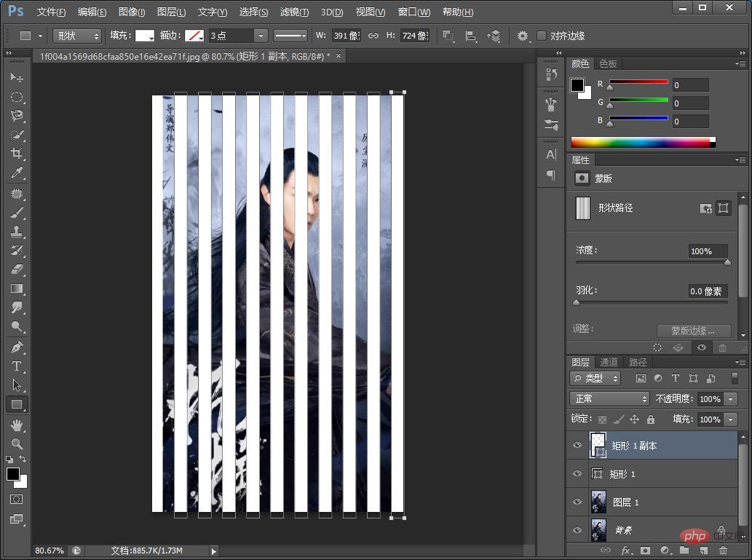Image resolution: width=752 pixels, height=560 pixels.
Task: Expand the stroke width 3点 dropdown
Action: 260,36
